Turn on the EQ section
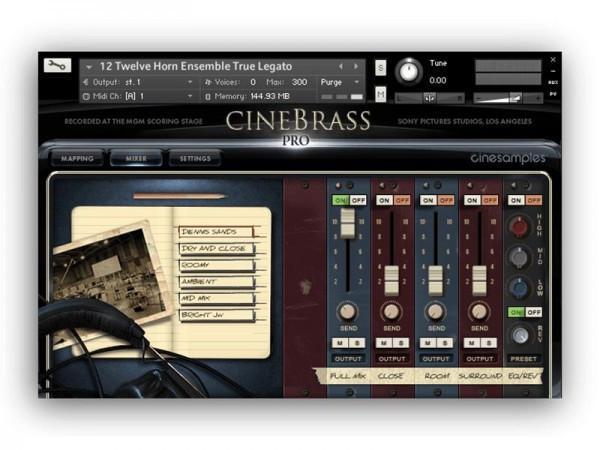The width and height of the screenshot is (600, 450). point(516,200)
